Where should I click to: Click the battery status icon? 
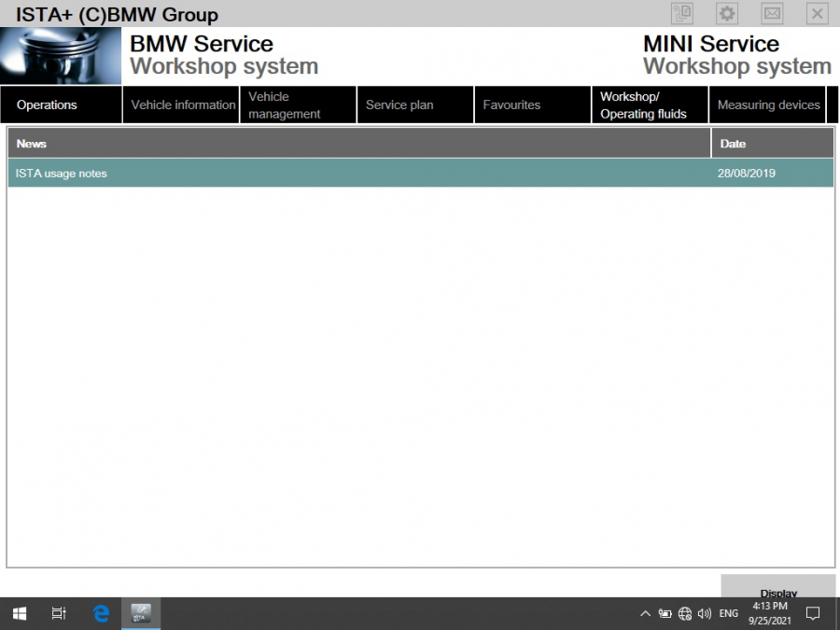(665, 613)
